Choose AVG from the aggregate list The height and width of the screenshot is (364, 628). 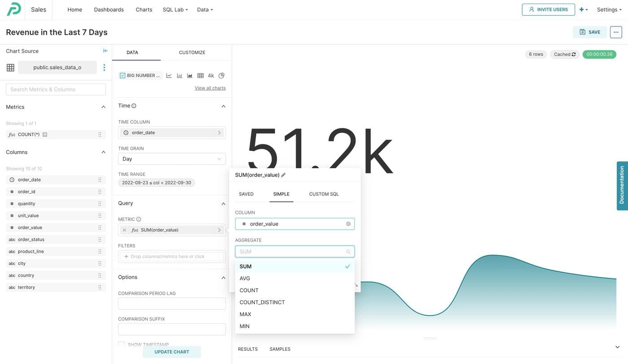click(245, 278)
